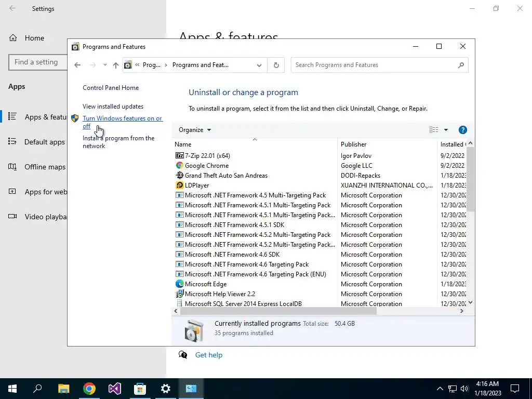532x399 pixels.
Task: Open File Explorer from taskbar
Action: point(63,389)
